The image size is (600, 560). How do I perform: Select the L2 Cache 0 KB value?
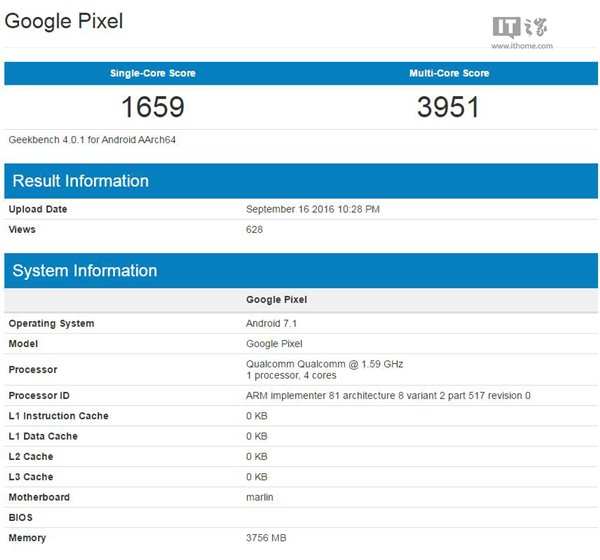[x=257, y=456]
